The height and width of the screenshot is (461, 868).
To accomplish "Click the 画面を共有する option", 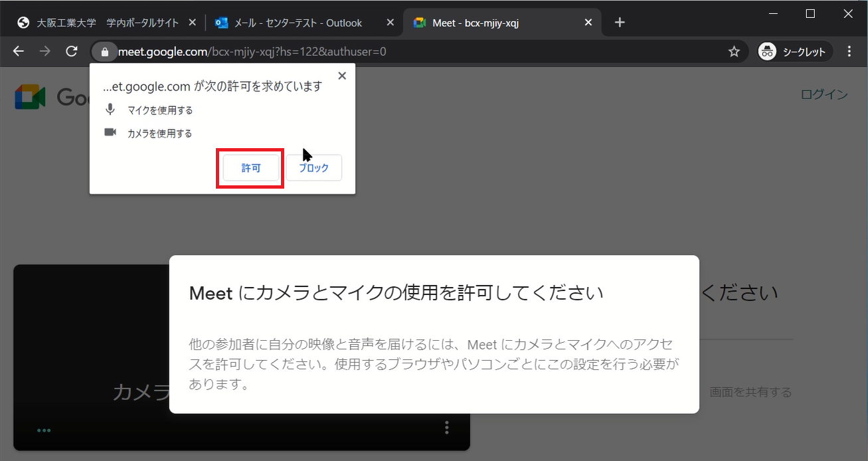I will pyautogui.click(x=750, y=393).
